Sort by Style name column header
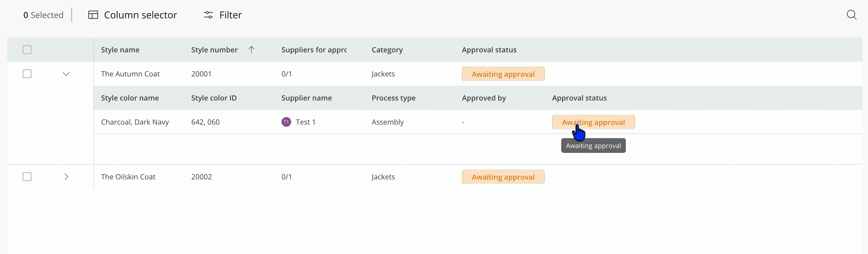The width and height of the screenshot is (868, 254). pyautogui.click(x=120, y=50)
